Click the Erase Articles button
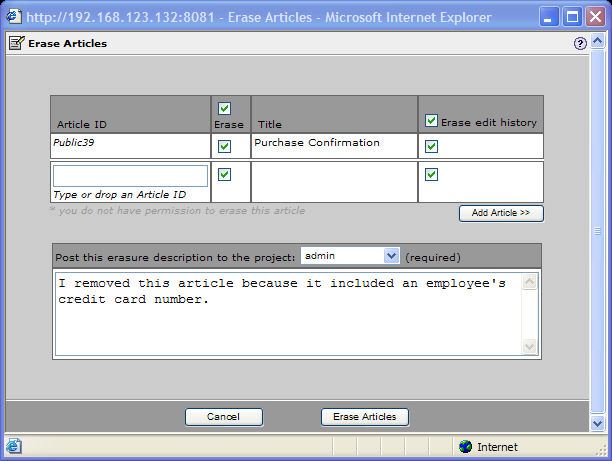The height and width of the screenshot is (461, 612). pyautogui.click(x=365, y=417)
